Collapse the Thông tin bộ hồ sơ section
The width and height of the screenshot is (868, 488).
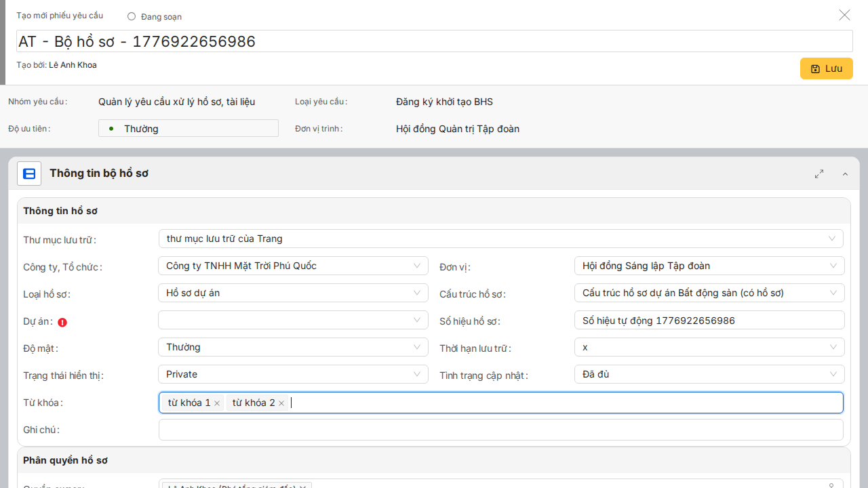[x=845, y=174]
